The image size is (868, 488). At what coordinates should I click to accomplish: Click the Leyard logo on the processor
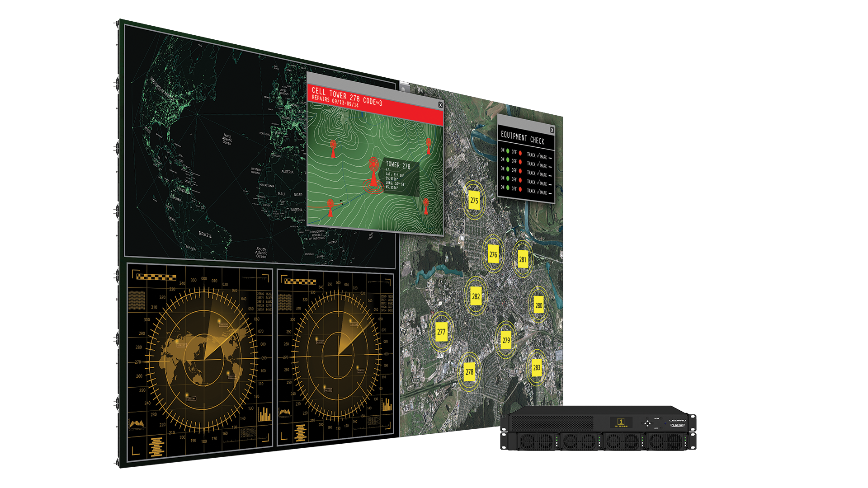(x=677, y=420)
